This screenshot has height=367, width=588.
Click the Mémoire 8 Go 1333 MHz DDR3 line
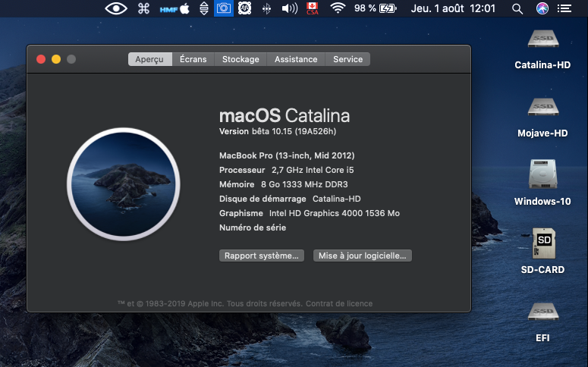point(284,184)
